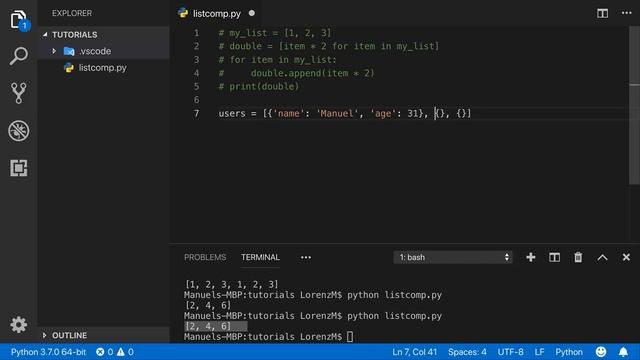Click the feedback smiley in status bar
Screen dimensions: 640x360
coord(601,352)
